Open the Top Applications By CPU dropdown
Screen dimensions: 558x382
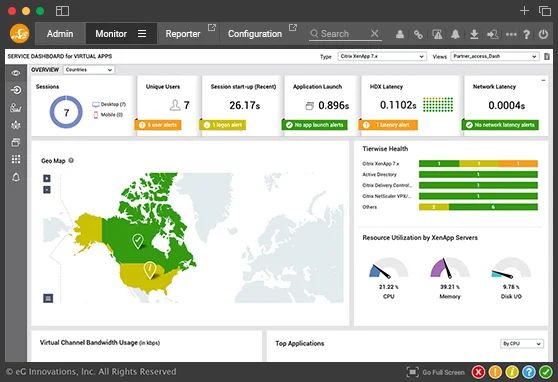[x=522, y=344]
